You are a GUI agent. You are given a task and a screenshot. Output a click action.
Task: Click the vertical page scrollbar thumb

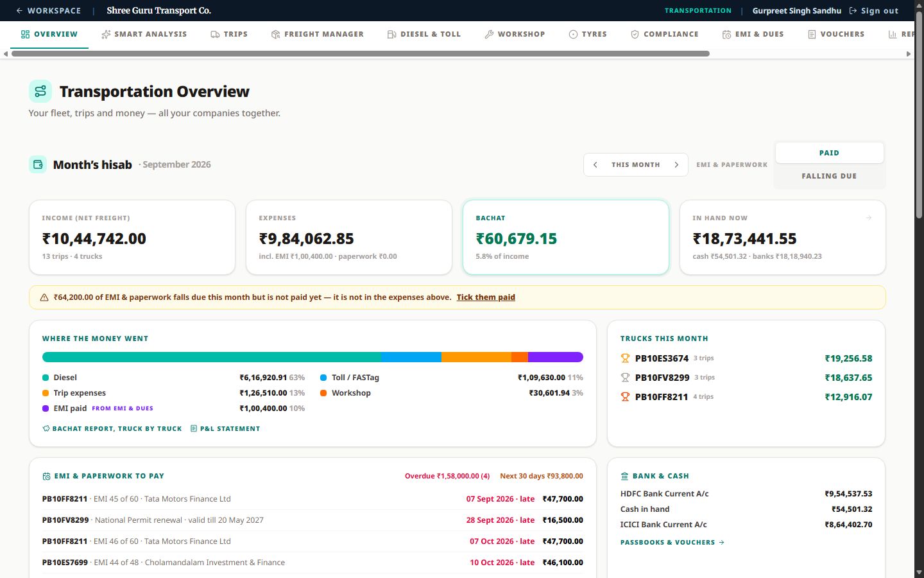coord(919,116)
